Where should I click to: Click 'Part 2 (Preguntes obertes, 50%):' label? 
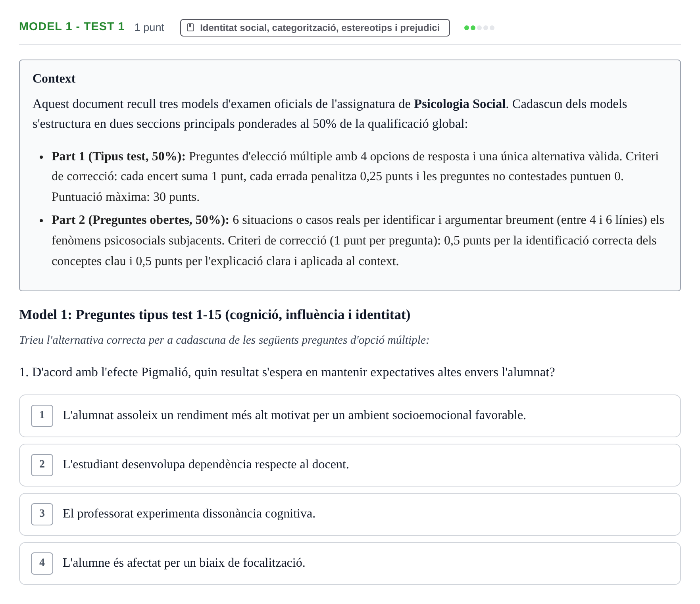[140, 220]
